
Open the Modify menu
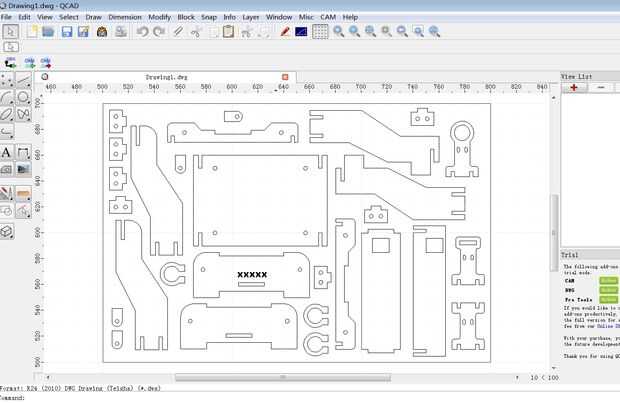(x=159, y=17)
